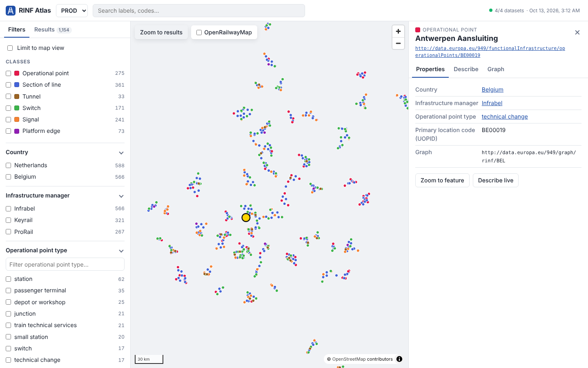Open the PROD environment dropdown
This screenshot has height=368, width=588.
pos(72,11)
